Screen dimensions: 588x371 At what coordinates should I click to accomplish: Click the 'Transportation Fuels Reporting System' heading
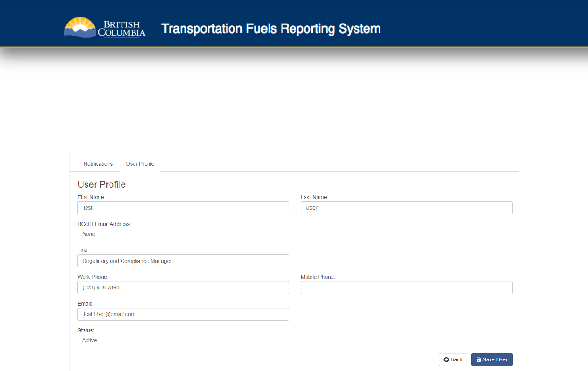(271, 28)
